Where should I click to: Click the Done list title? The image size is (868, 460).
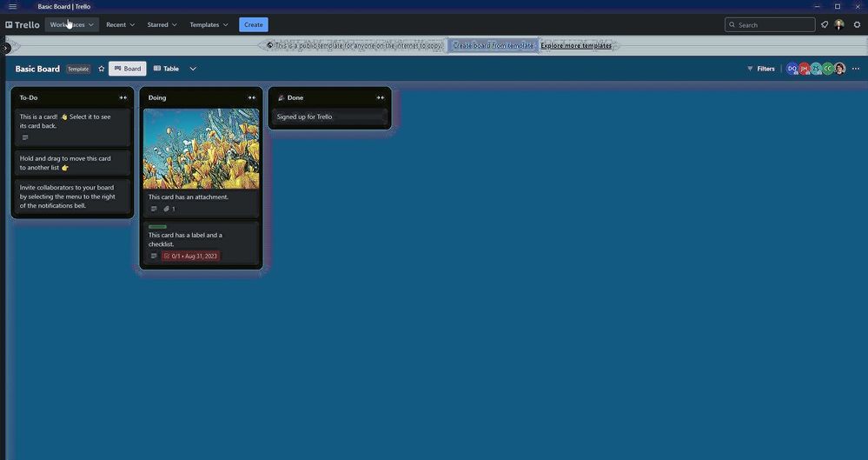[295, 97]
